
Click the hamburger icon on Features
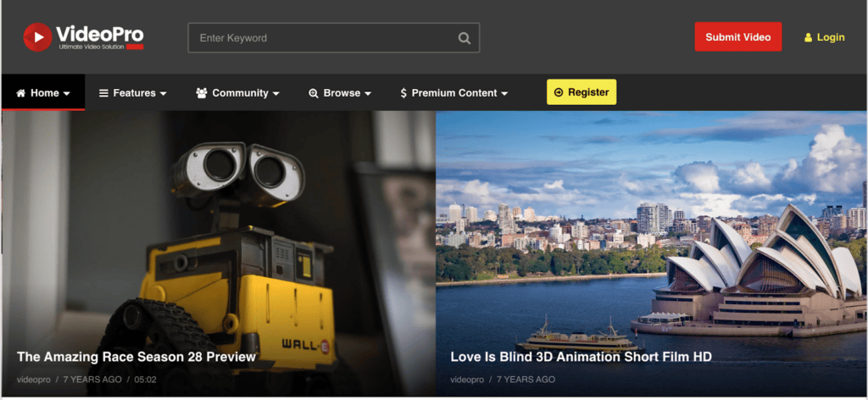pos(103,93)
